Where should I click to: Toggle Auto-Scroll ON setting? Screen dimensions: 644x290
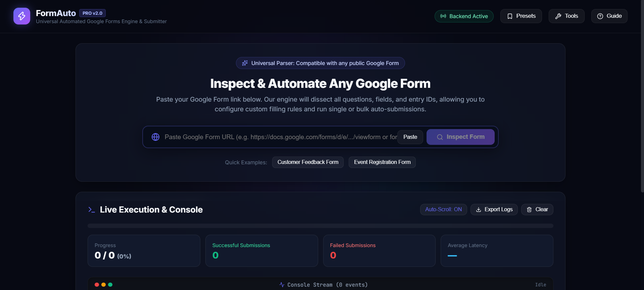[443, 210]
